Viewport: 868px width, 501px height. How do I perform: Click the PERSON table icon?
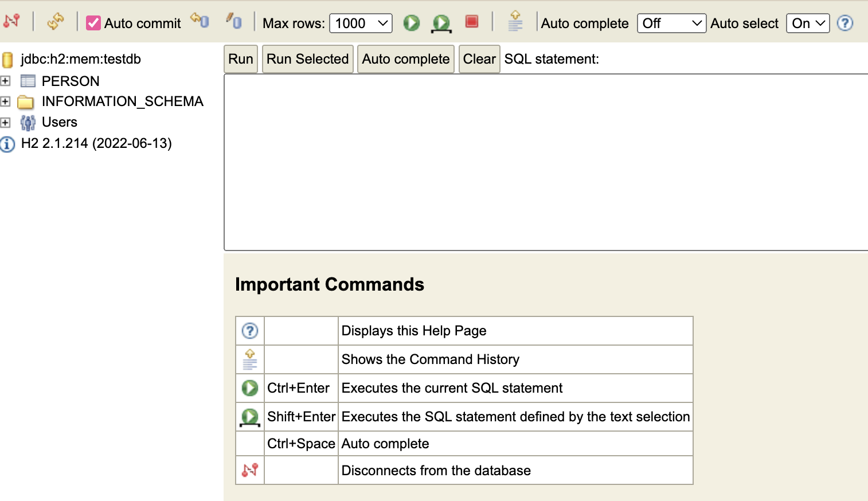pos(28,81)
